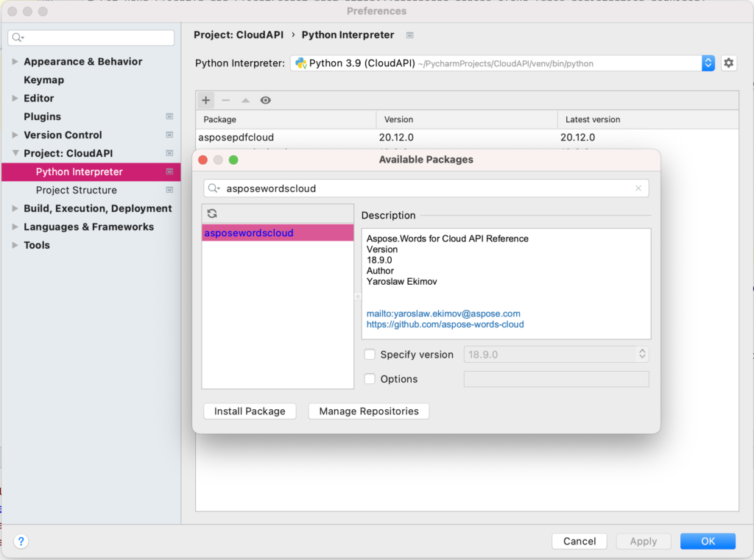Click the reload packages list icon

pyautogui.click(x=212, y=213)
